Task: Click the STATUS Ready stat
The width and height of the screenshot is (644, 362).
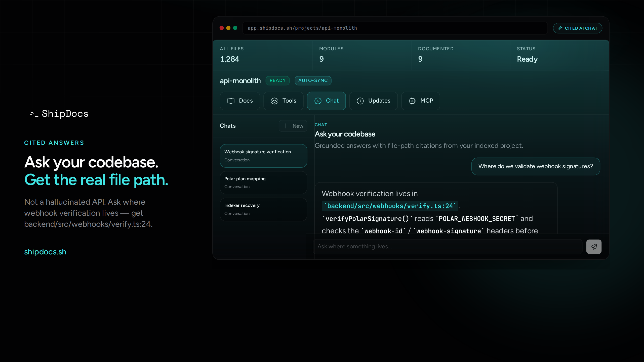Action: (559, 55)
